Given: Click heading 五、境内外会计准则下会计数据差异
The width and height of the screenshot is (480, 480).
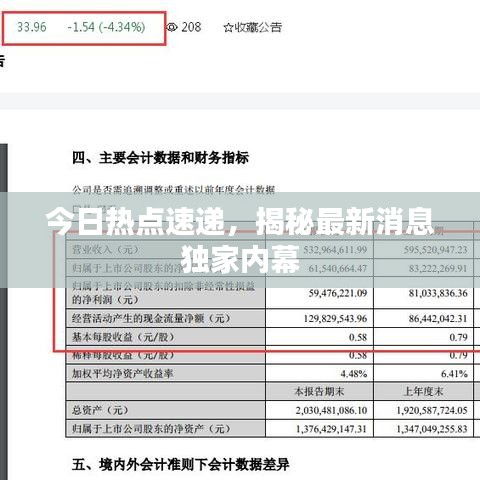Looking at the screenshot, I should 180,464.
